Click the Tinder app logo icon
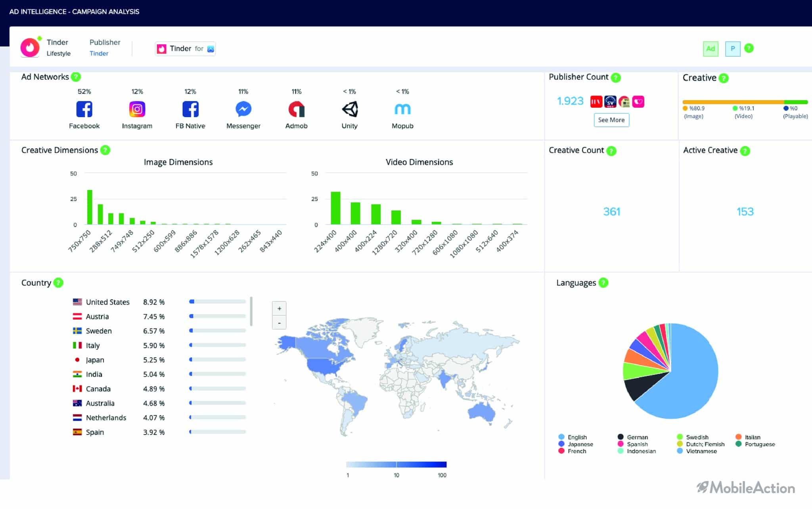The image size is (812, 509). (x=30, y=48)
